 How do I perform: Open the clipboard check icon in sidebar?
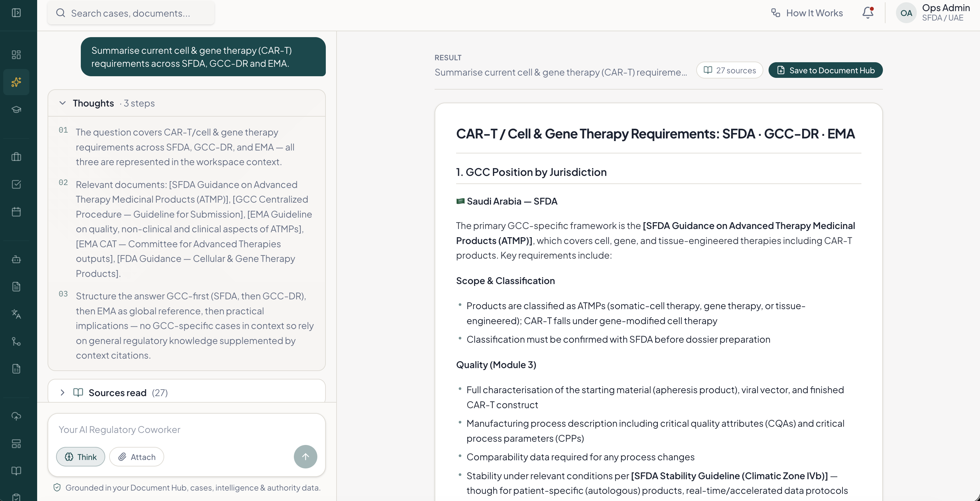pos(16,497)
